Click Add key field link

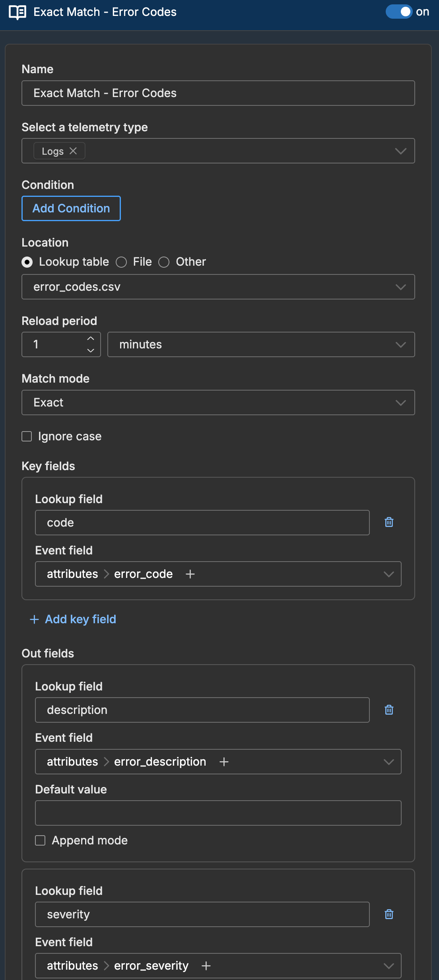pyautogui.click(x=73, y=619)
